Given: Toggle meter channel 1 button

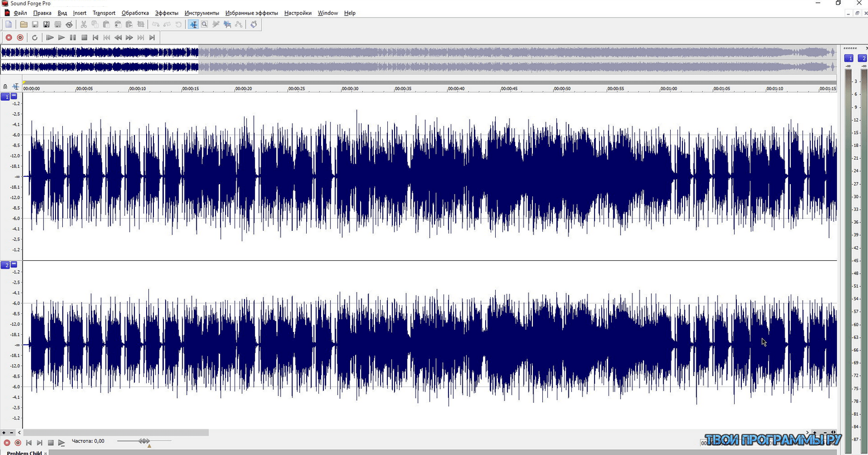Looking at the screenshot, I should point(849,58).
